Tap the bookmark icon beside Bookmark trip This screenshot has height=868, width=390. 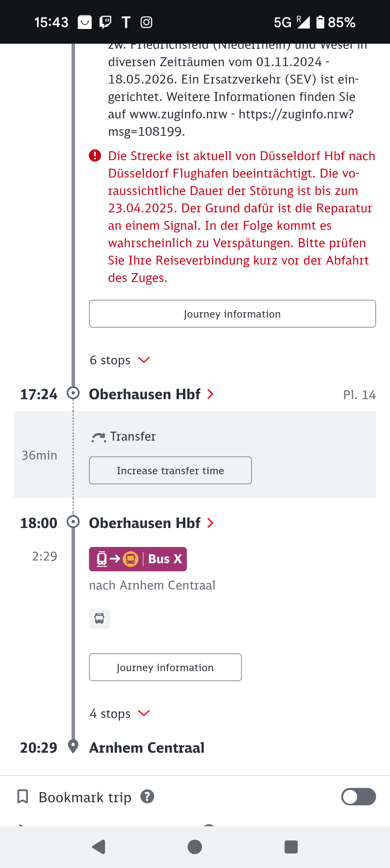(23, 797)
